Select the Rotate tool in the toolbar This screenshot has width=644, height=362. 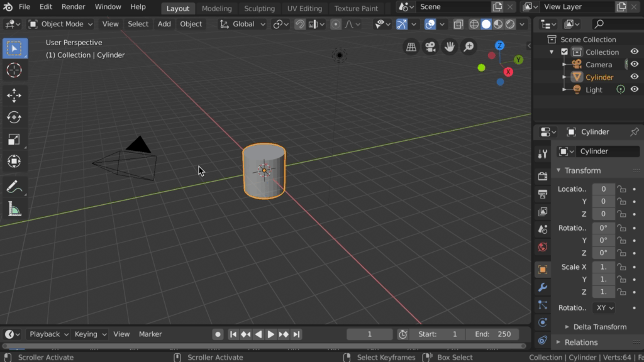pyautogui.click(x=14, y=117)
